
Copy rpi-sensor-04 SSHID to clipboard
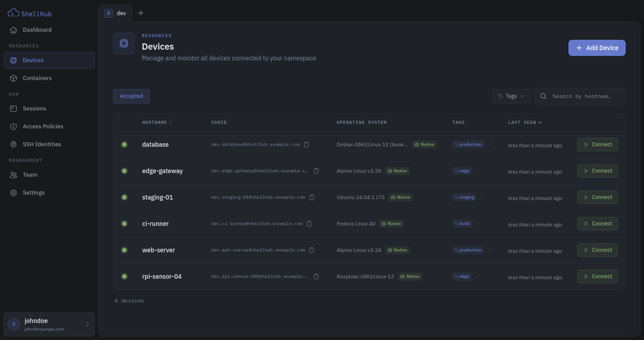(316, 276)
